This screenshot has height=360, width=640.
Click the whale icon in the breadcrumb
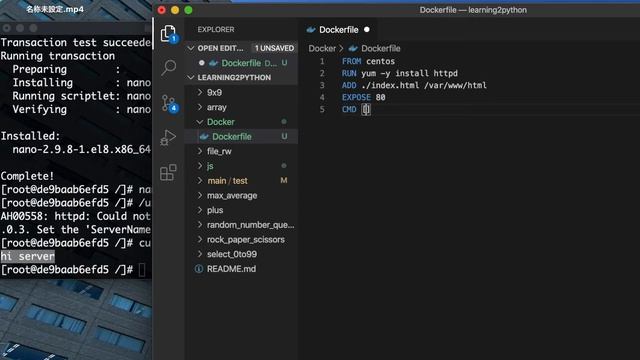(x=353, y=48)
